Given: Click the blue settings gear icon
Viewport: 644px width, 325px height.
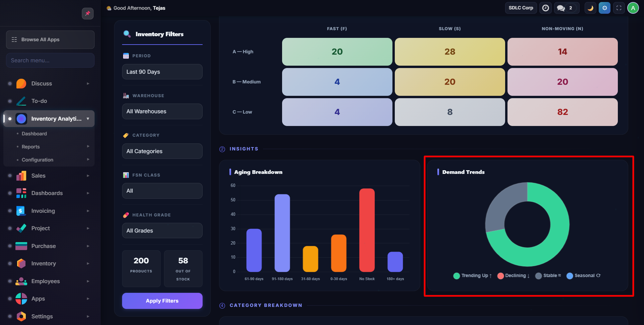Looking at the screenshot, I should click(x=604, y=8).
